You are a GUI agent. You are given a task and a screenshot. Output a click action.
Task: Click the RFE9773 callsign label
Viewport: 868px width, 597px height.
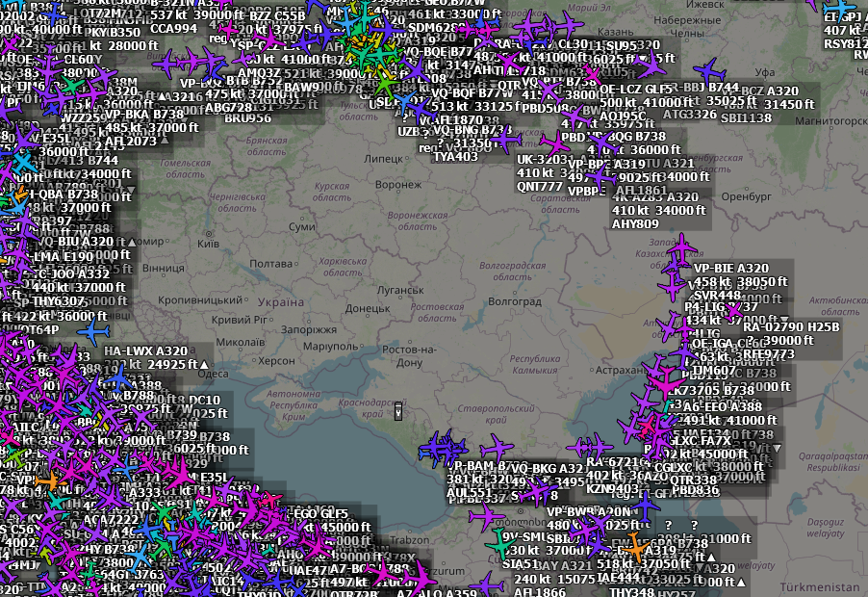(x=768, y=354)
